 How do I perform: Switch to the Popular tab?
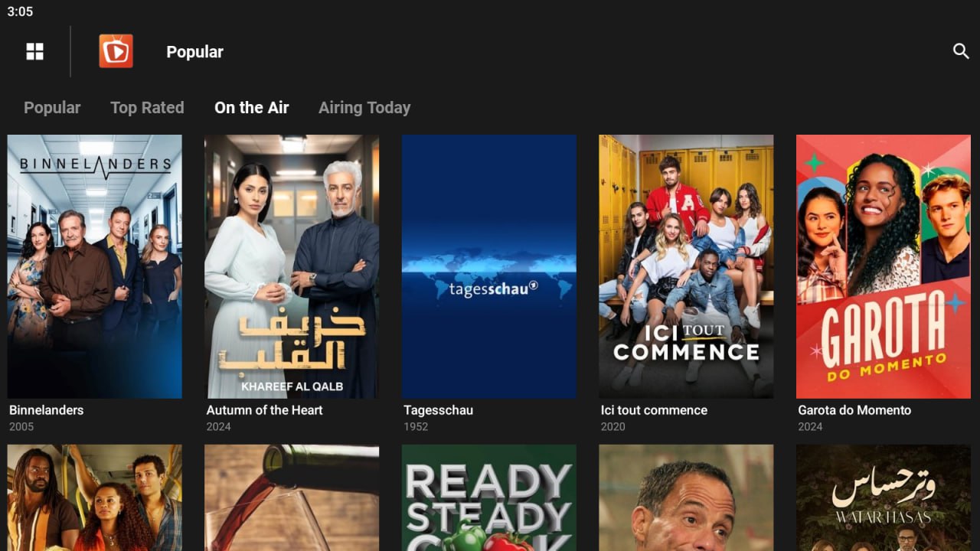(52, 108)
